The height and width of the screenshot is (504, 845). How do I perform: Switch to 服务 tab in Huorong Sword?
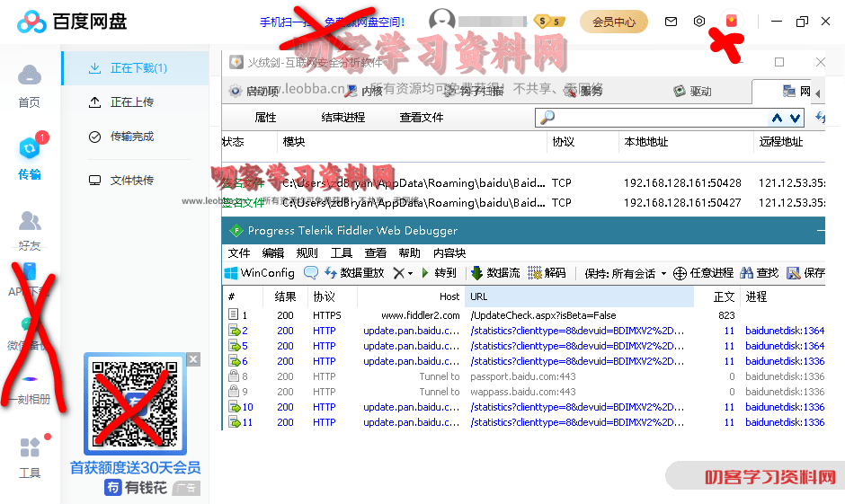point(583,91)
